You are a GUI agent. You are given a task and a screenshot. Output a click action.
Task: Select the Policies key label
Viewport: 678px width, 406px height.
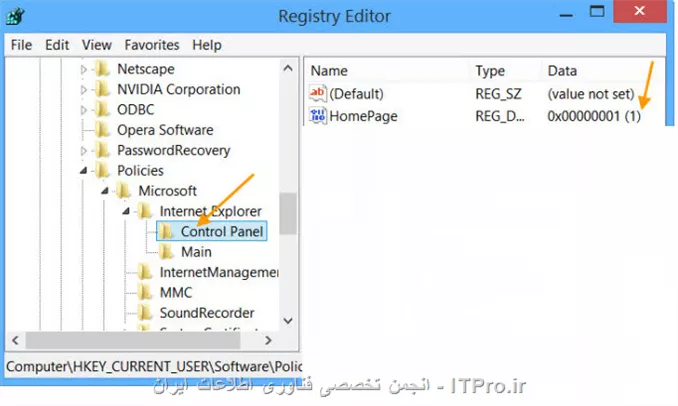(x=140, y=170)
